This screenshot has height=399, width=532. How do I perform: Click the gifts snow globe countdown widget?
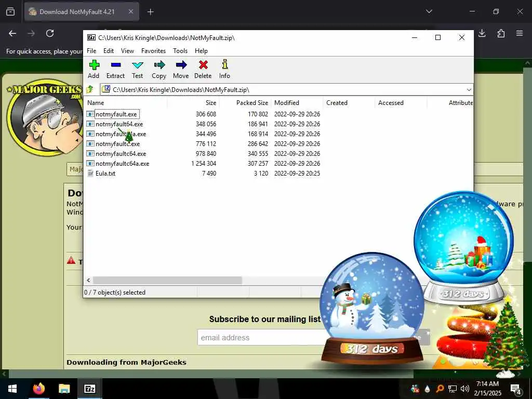[x=463, y=248]
